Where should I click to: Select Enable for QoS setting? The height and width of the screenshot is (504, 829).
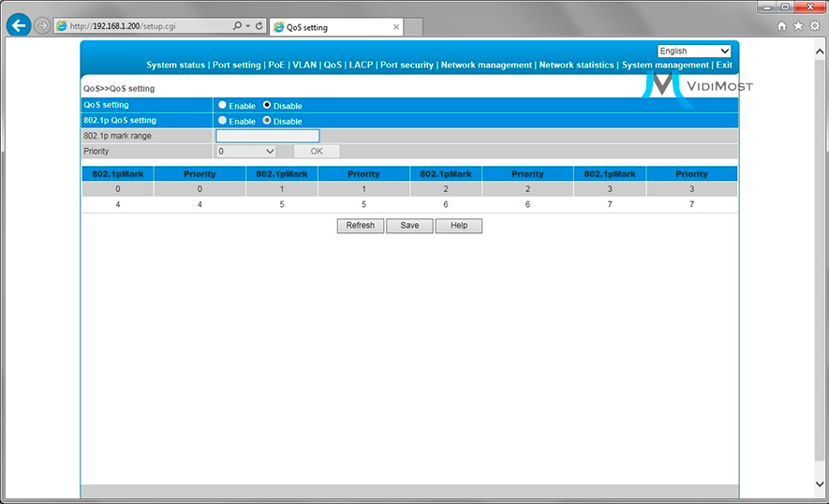(x=223, y=106)
